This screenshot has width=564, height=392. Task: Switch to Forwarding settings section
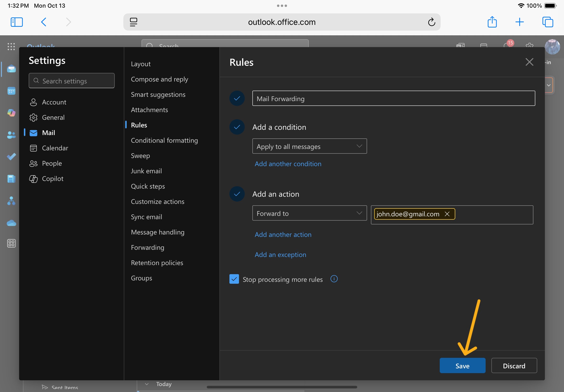[147, 247]
